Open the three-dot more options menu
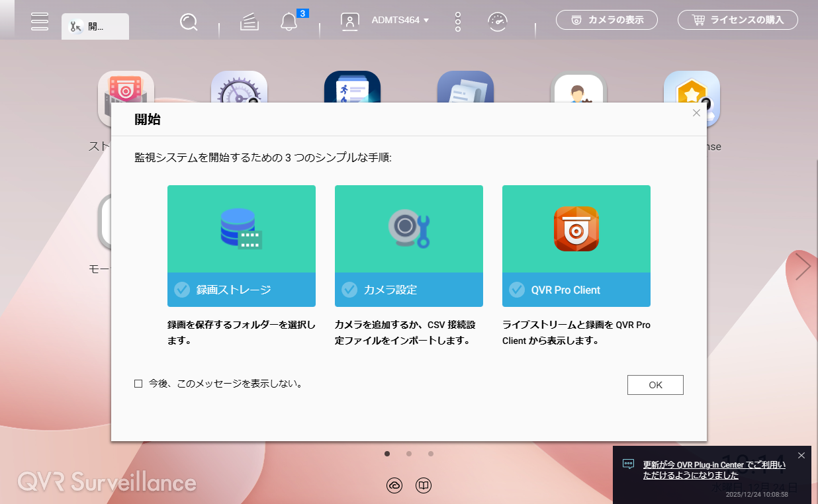818x504 pixels. pos(458,21)
